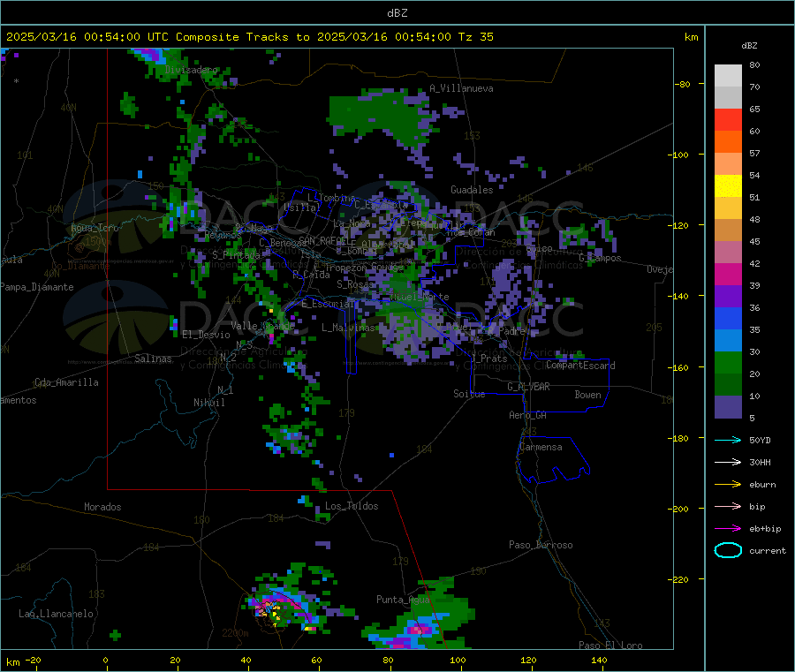Click the Bowen map label
Image resolution: width=795 pixels, height=672 pixels.
587,395
